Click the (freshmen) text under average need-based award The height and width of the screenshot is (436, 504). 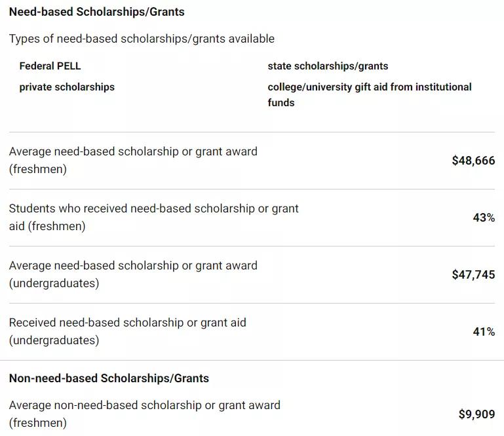click(38, 168)
